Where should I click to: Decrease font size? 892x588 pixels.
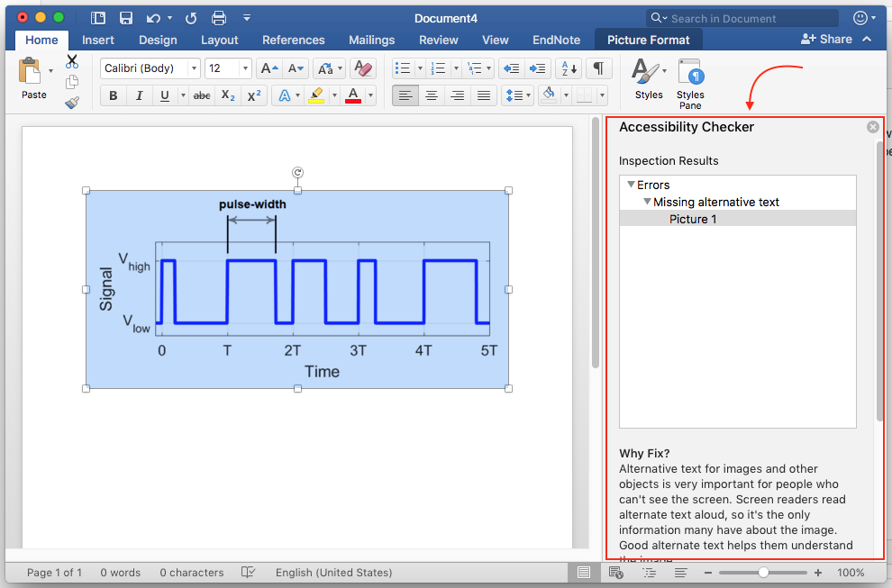coord(296,68)
